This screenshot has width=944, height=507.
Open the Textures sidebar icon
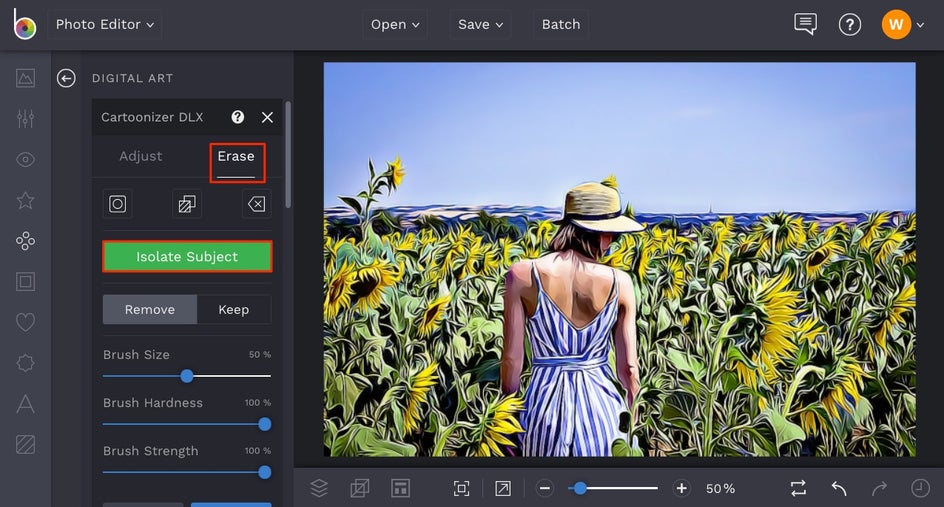click(x=25, y=445)
